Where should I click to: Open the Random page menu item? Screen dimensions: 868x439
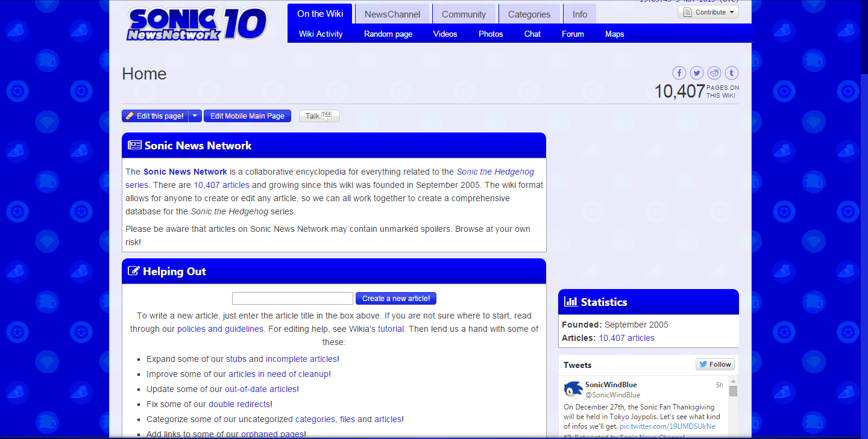tap(388, 34)
